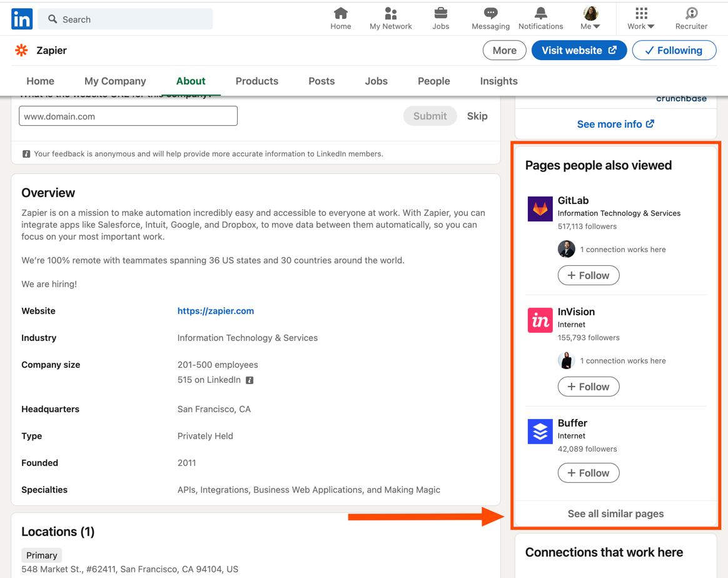Click the GitLab logo thumbnail
Viewport: 728px width, 578px height.
pyautogui.click(x=540, y=209)
